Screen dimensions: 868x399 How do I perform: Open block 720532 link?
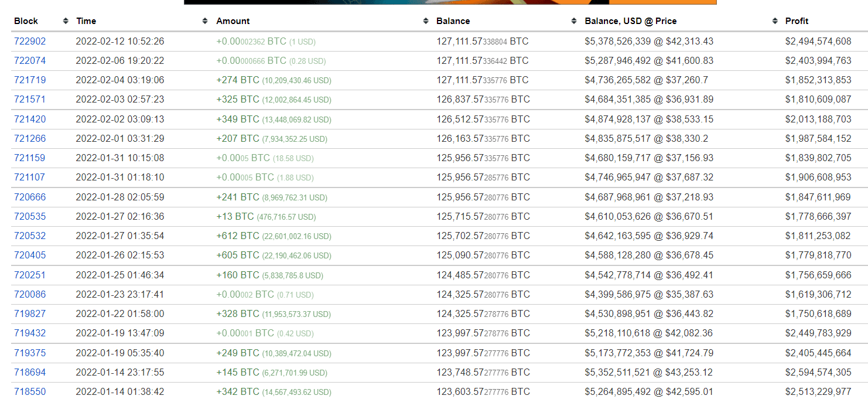30,236
